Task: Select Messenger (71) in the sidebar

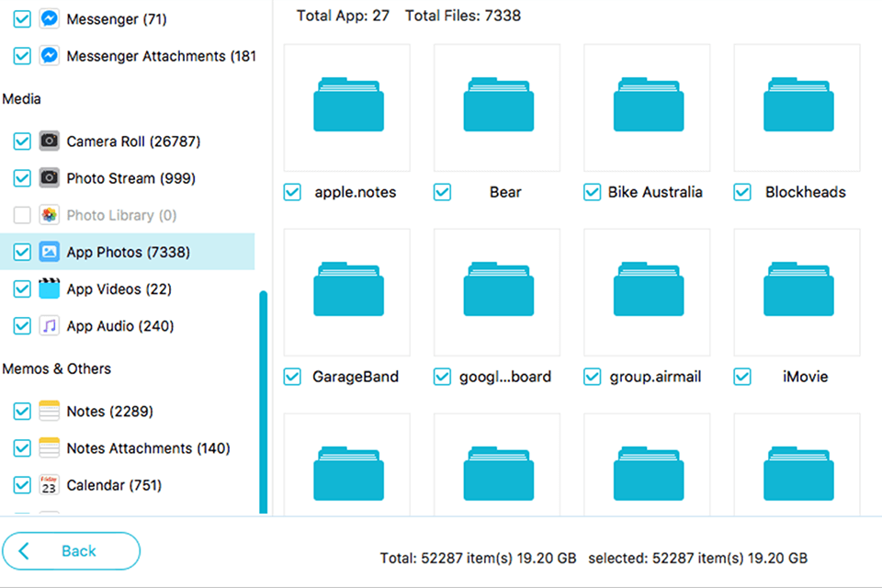Action: [117, 19]
